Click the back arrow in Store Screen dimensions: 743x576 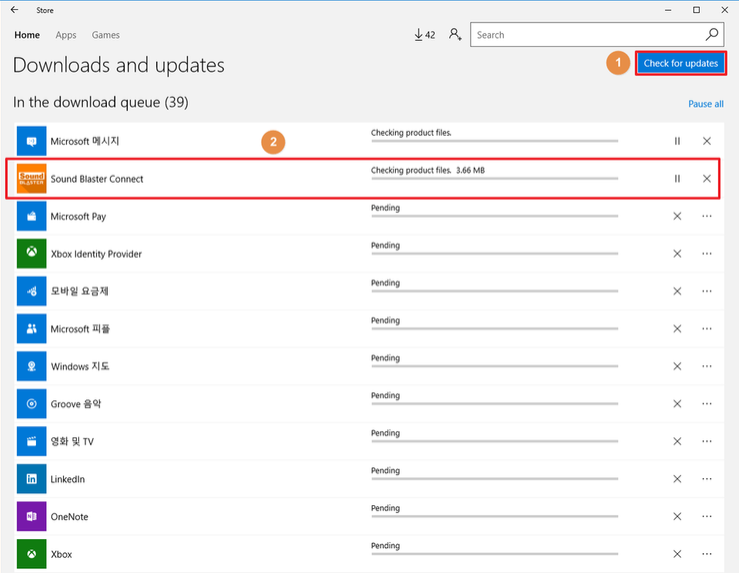15,9
